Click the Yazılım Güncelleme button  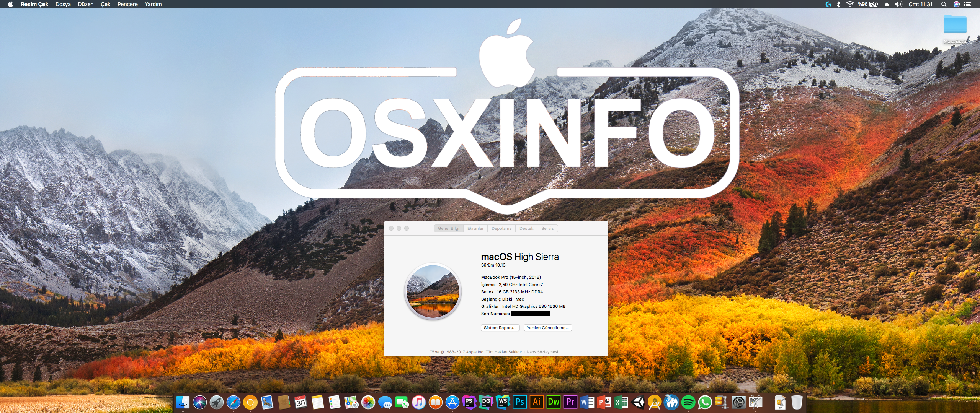pyautogui.click(x=547, y=328)
